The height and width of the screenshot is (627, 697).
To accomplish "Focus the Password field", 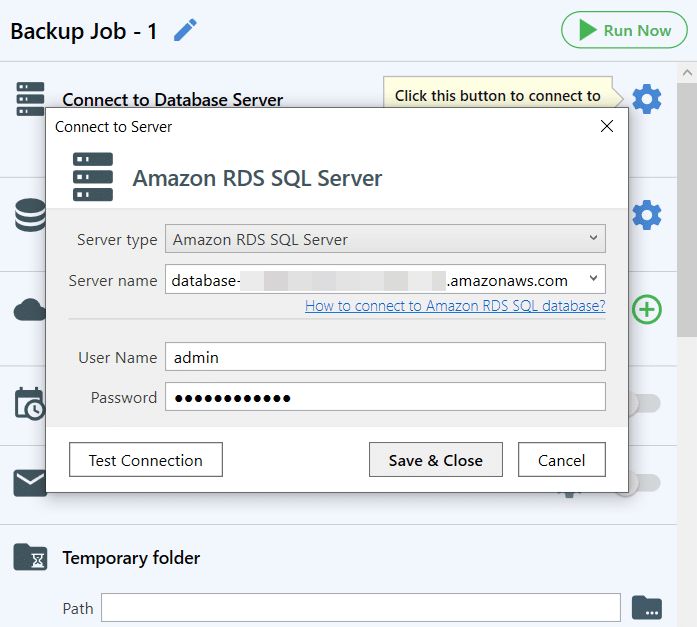I will 385,396.
